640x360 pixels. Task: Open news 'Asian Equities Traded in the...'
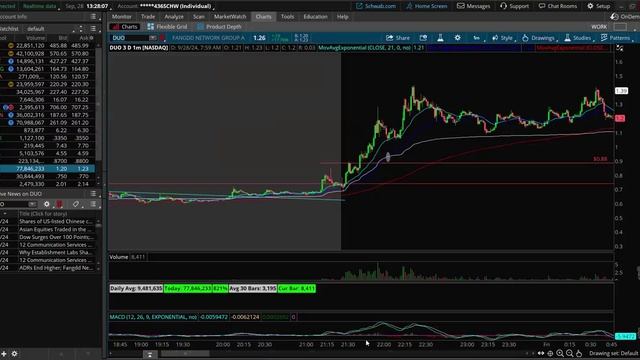56,229
